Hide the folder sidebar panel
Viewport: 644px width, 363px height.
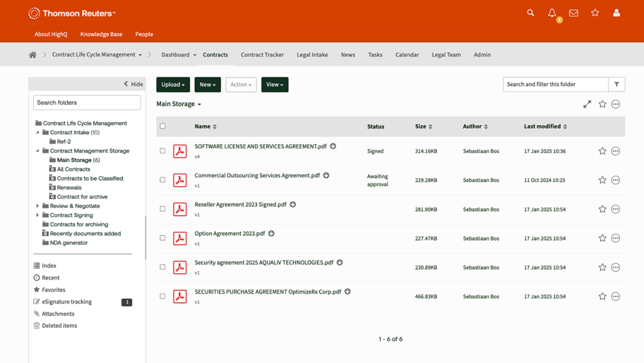tap(133, 84)
